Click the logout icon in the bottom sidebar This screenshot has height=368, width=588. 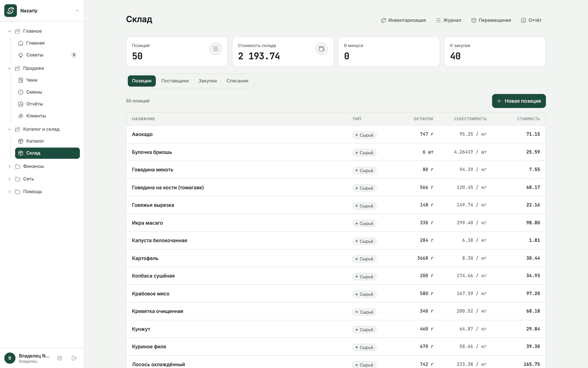coord(74,358)
